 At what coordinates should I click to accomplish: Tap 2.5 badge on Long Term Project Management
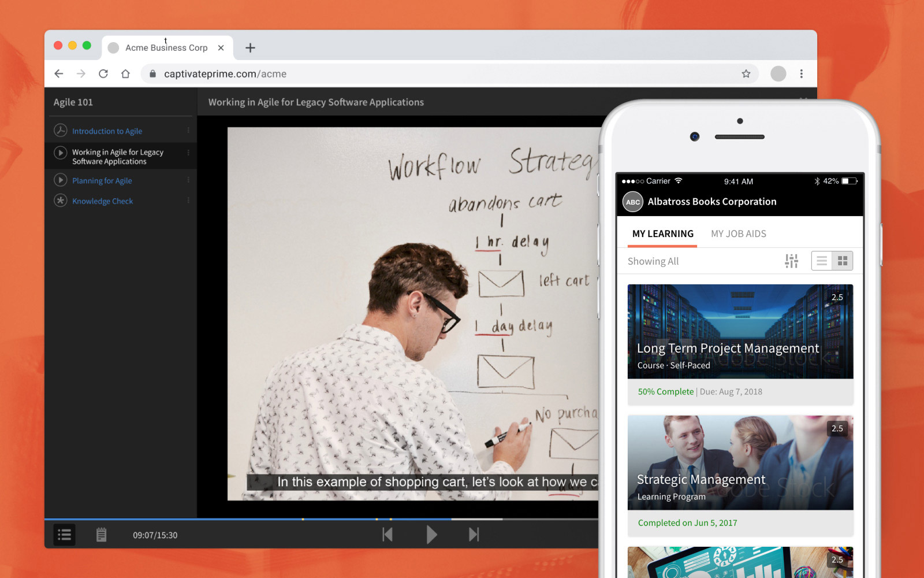click(x=837, y=297)
